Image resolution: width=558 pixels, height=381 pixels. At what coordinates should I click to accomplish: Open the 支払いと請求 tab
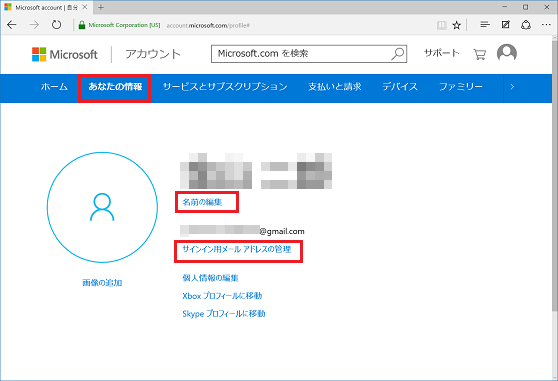pyautogui.click(x=335, y=86)
